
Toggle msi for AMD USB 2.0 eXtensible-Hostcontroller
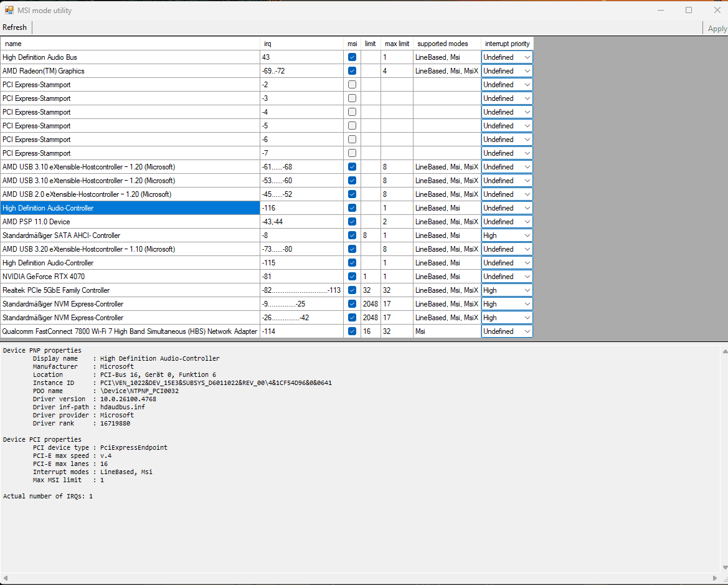tap(352, 194)
